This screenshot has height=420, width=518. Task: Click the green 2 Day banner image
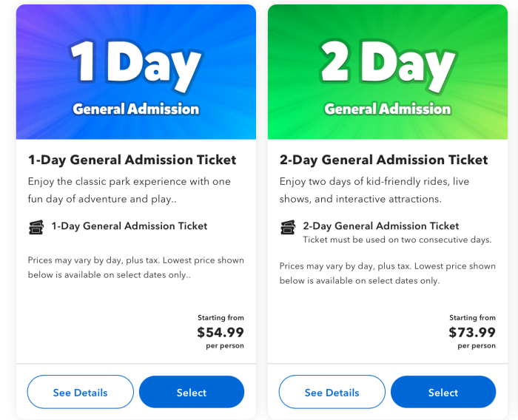[388, 72]
